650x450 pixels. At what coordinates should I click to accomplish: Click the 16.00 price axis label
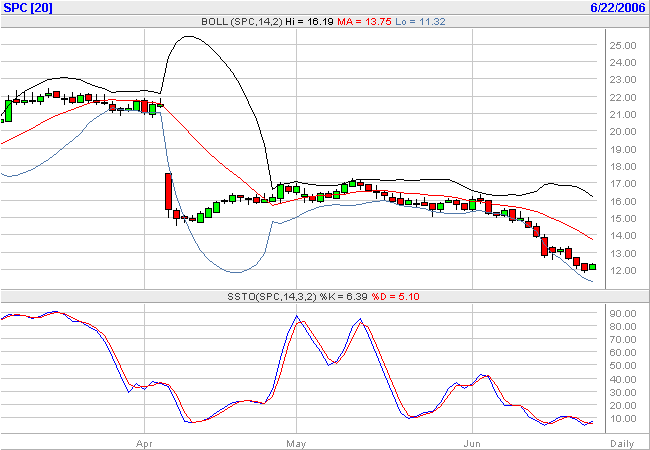point(623,201)
